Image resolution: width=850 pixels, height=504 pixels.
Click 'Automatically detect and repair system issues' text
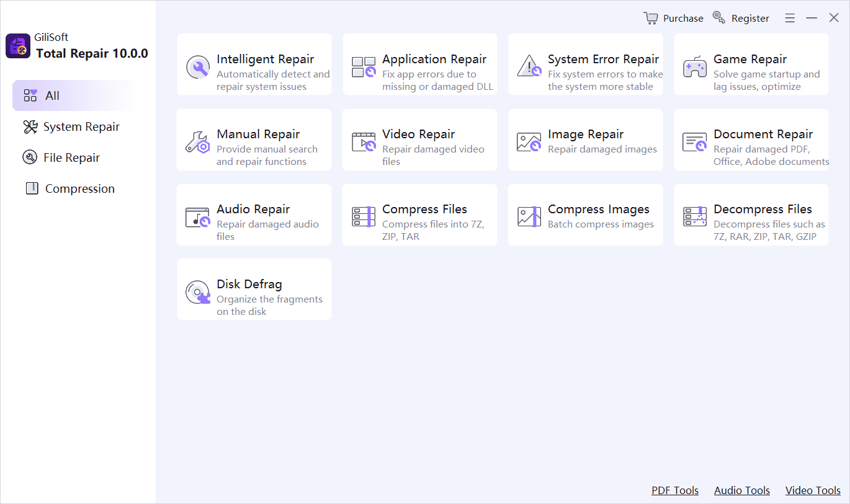coord(273,81)
